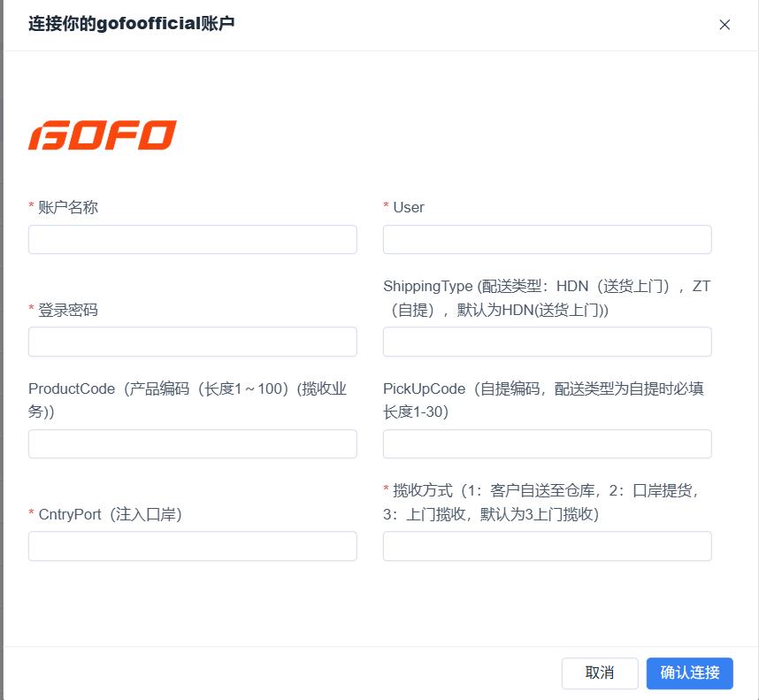Focus the 账户名称 input field
The image size is (759, 700).
(193, 240)
